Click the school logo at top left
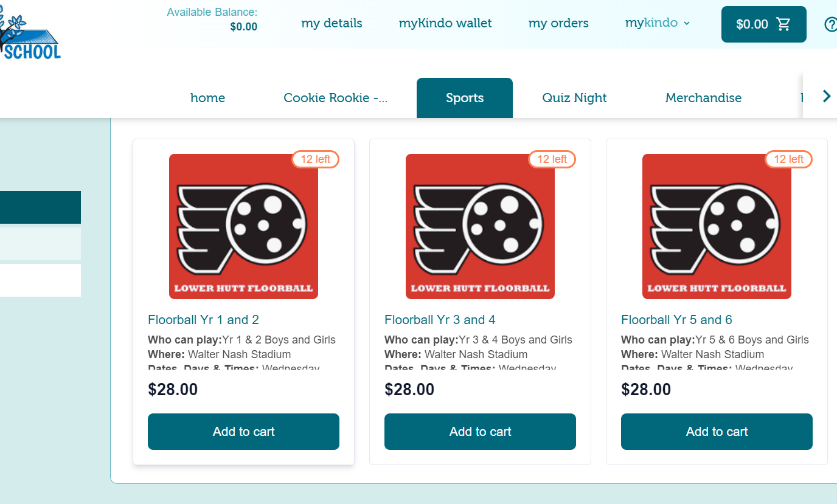 (30, 30)
